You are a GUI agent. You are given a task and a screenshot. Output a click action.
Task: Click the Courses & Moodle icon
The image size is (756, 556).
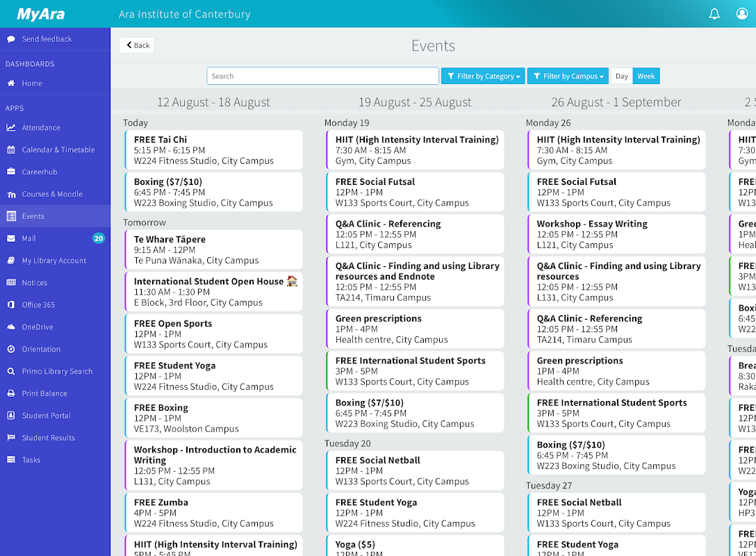[x=10, y=195]
